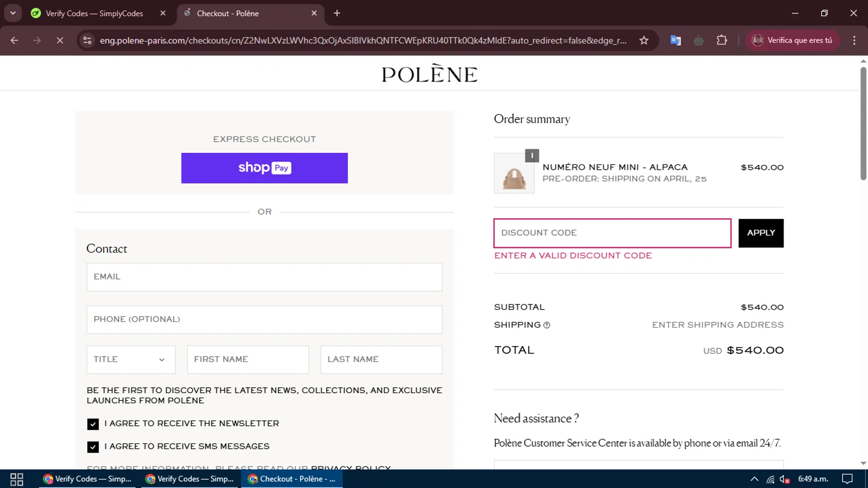Click the address bar URL
This screenshot has width=868, height=488.
point(363,41)
